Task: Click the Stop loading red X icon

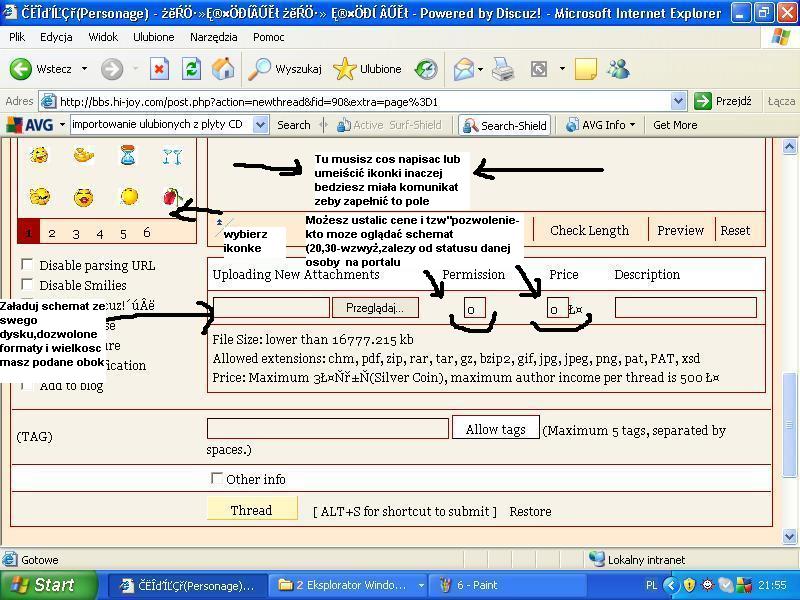Action: pos(159,69)
